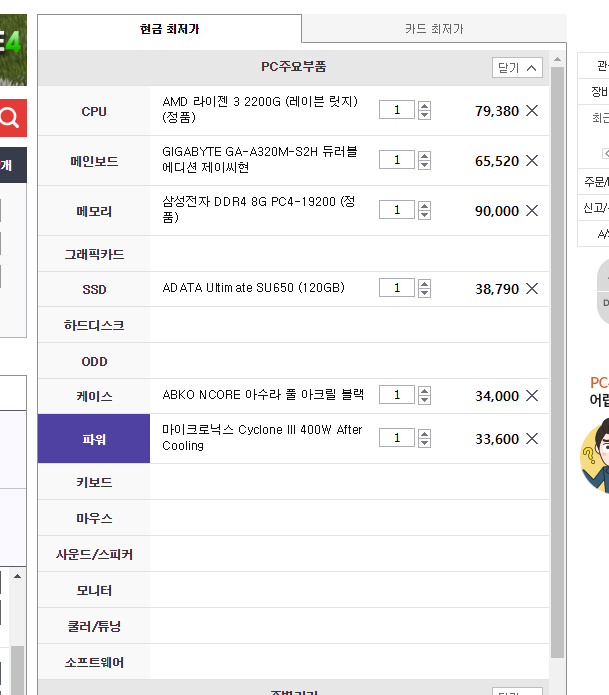Click the SSD price 38,790
Viewport: 609px width, 695px height.
496,289
